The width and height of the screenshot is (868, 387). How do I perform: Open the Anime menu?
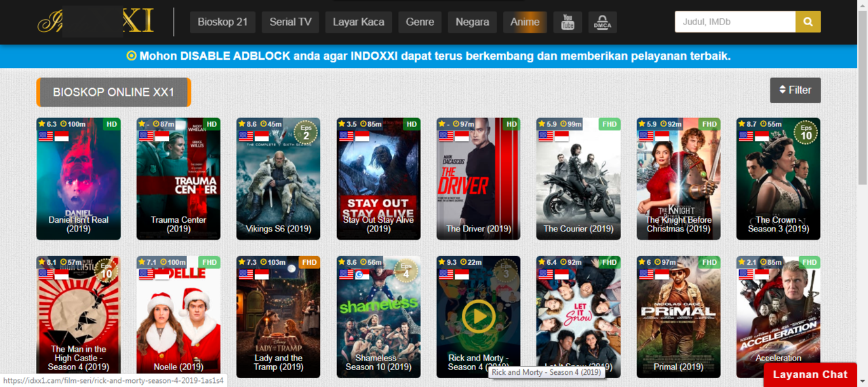pos(525,22)
